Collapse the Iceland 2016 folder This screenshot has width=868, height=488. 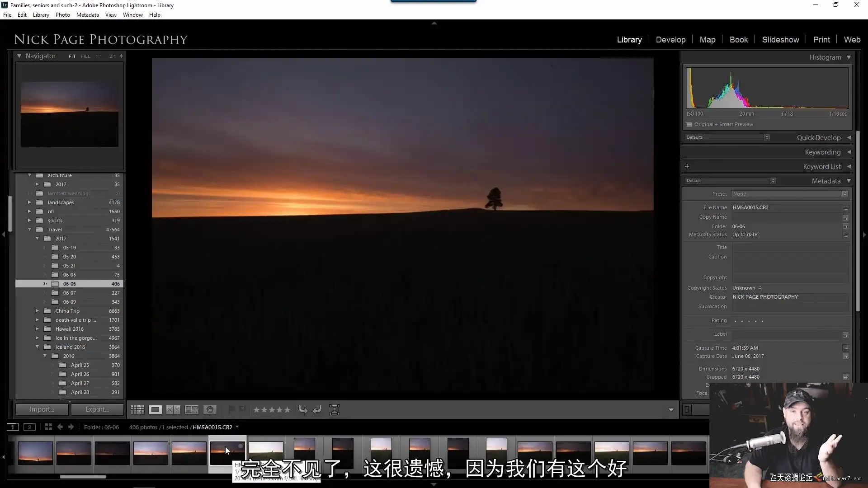pyautogui.click(x=37, y=347)
